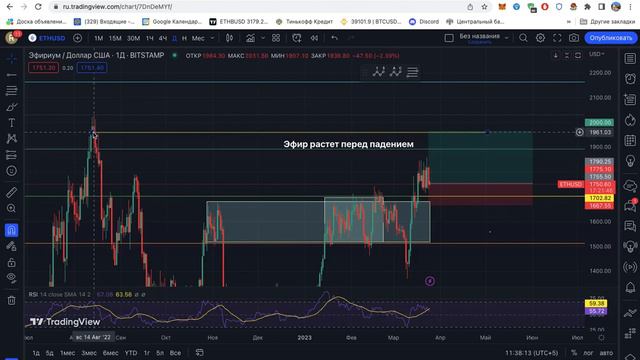
Task: Open the calendar panel
Action: click(630, 141)
